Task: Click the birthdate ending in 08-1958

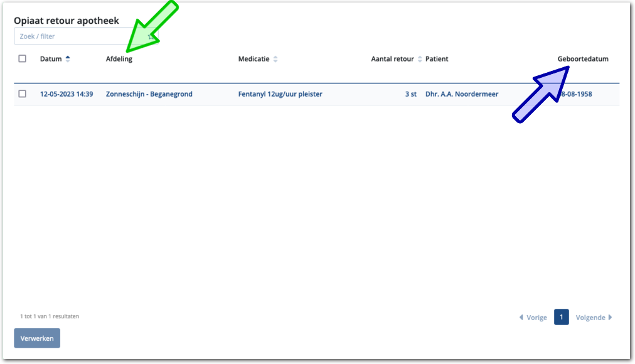Action: pos(577,94)
